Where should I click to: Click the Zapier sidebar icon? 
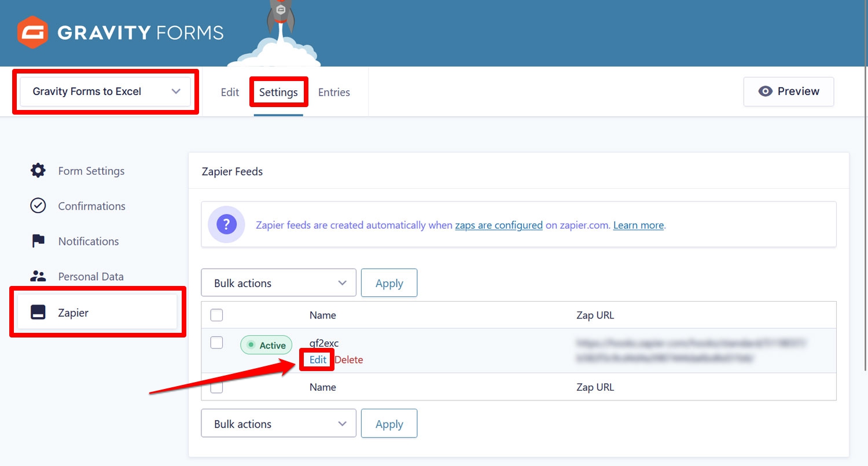pyautogui.click(x=38, y=313)
